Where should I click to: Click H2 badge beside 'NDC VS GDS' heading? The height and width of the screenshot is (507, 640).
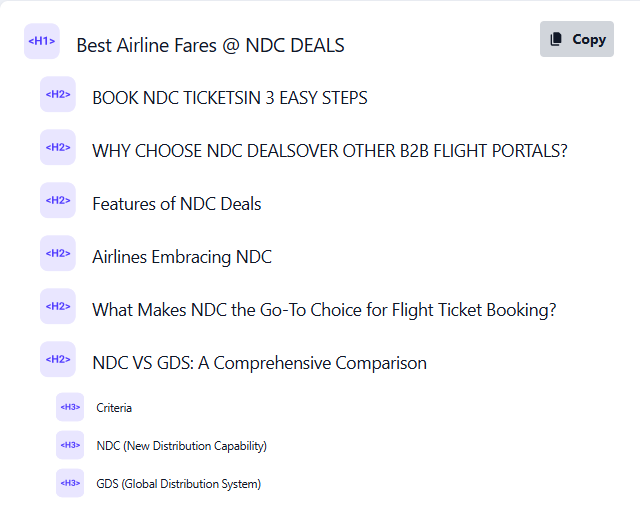coord(58,360)
